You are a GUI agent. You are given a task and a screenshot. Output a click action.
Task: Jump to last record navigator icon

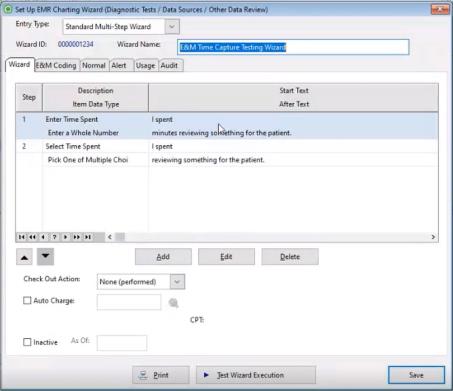88,237
